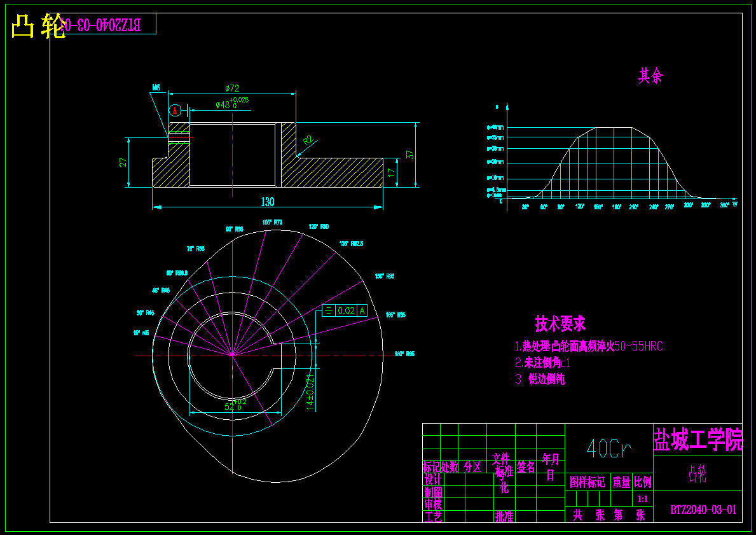Click the 40Cr material label
756x535 pixels.
point(609,449)
